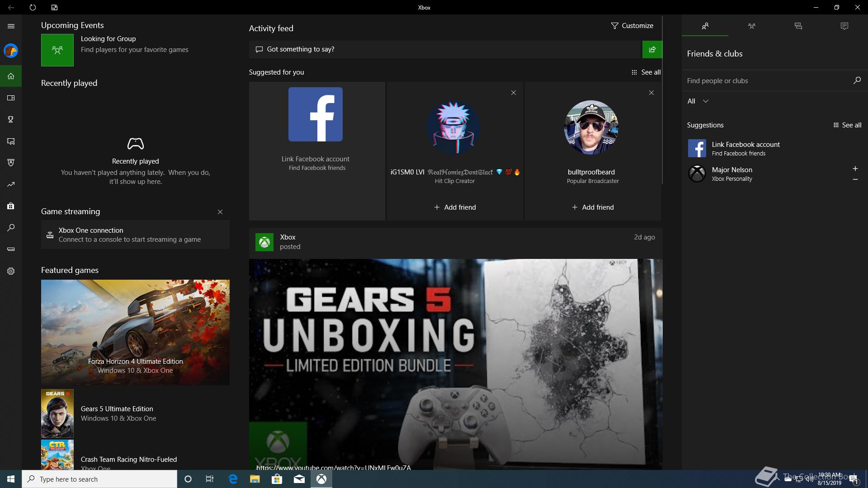Image resolution: width=868 pixels, height=488 pixels.
Task: Open Achievements trophy icon
Action: tap(11, 119)
